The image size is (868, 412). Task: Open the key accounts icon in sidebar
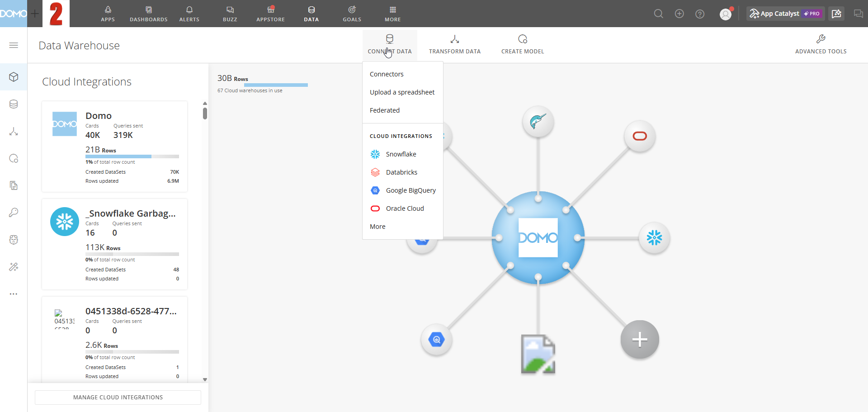pos(14,213)
